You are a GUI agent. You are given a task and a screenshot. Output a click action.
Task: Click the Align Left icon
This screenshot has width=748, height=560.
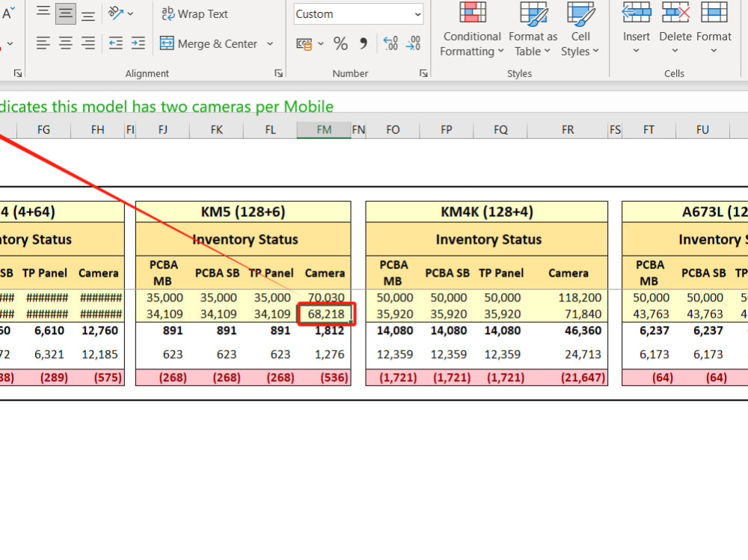point(43,43)
